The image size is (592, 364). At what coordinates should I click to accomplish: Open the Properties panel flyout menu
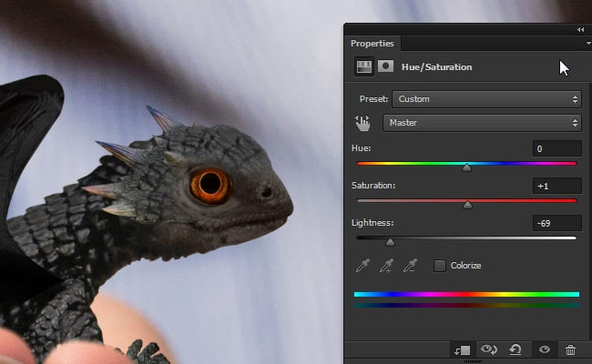tap(588, 44)
